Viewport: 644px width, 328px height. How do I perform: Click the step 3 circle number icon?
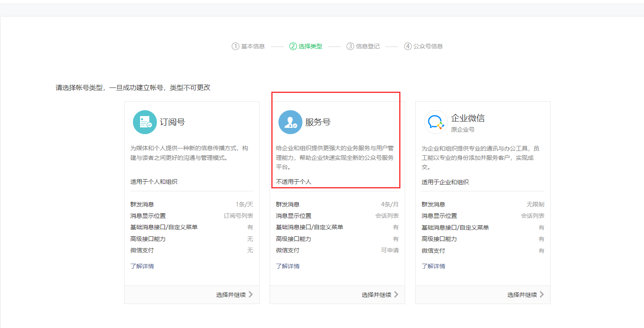[x=350, y=46]
